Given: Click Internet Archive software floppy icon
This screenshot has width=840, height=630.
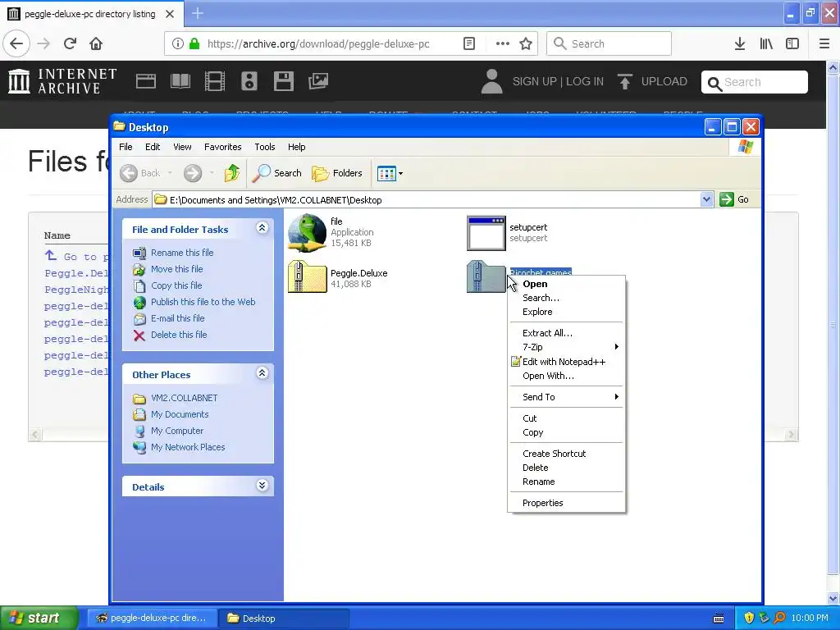Looking at the screenshot, I should pyautogui.click(x=283, y=81).
